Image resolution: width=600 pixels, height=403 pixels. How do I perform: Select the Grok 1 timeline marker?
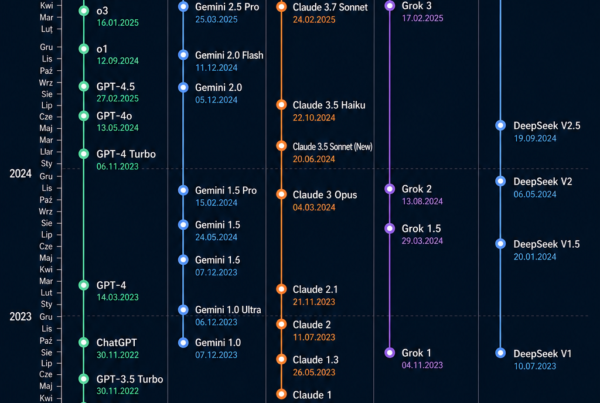click(390, 352)
